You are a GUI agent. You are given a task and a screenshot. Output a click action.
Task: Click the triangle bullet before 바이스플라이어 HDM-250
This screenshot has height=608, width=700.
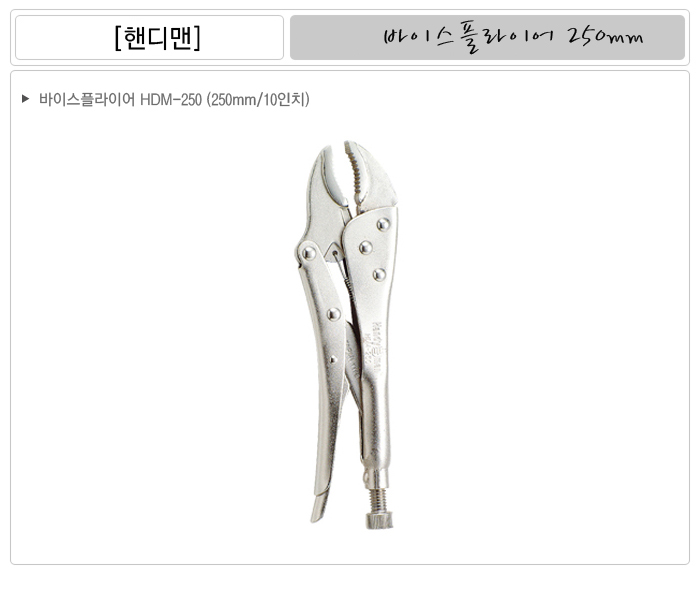(x=25, y=99)
